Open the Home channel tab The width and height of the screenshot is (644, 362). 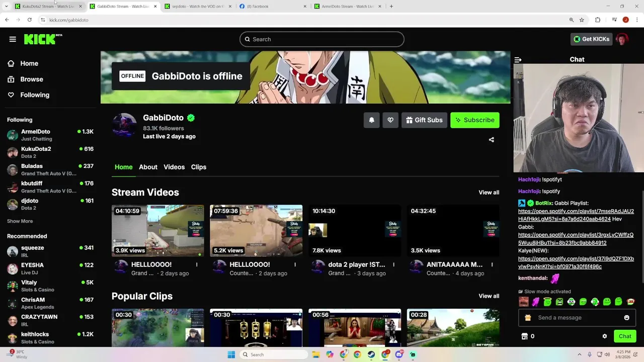pyautogui.click(x=123, y=167)
